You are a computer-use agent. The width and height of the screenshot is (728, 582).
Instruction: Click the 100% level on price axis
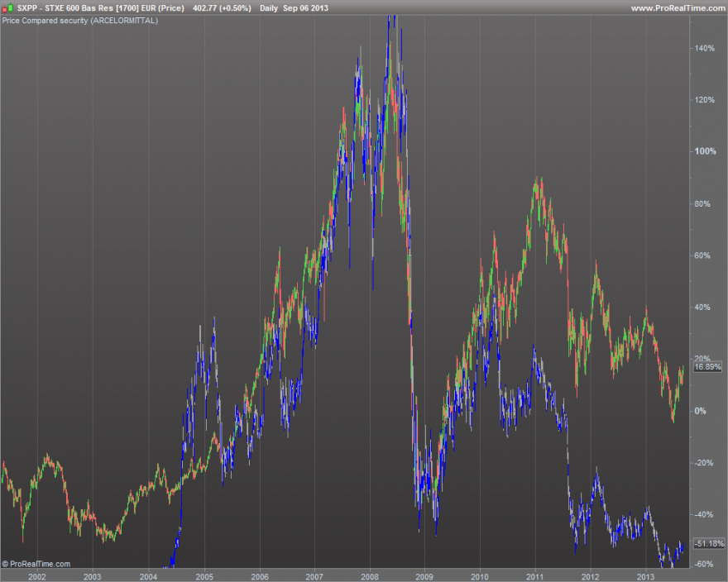[x=705, y=151]
